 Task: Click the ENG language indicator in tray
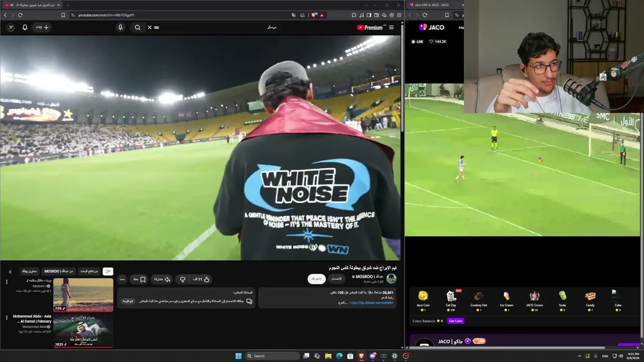click(x=605, y=356)
